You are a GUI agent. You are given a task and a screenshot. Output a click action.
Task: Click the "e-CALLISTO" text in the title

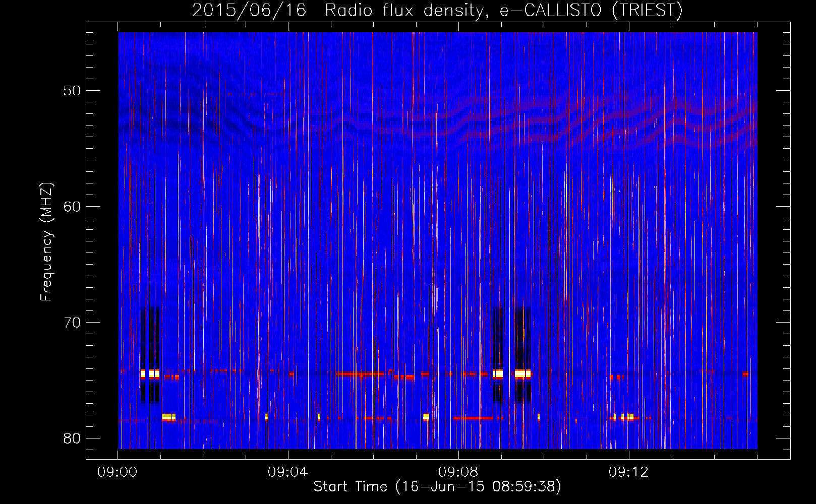click(551, 10)
